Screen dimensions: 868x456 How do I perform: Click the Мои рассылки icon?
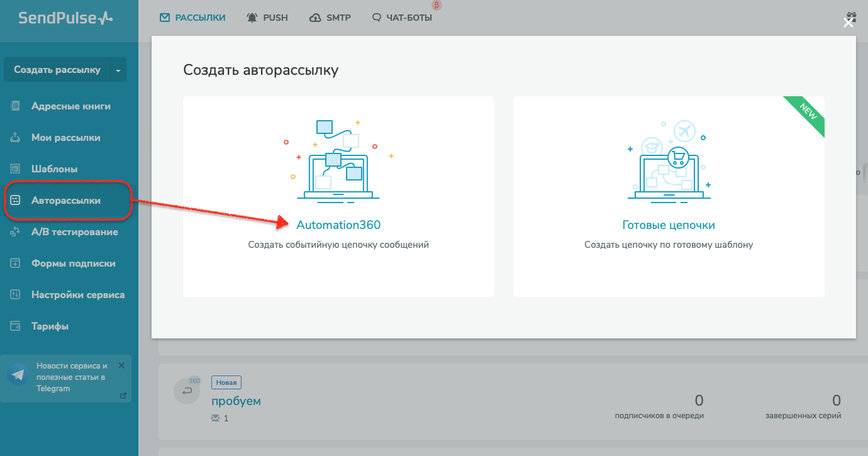click(x=16, y=138)
